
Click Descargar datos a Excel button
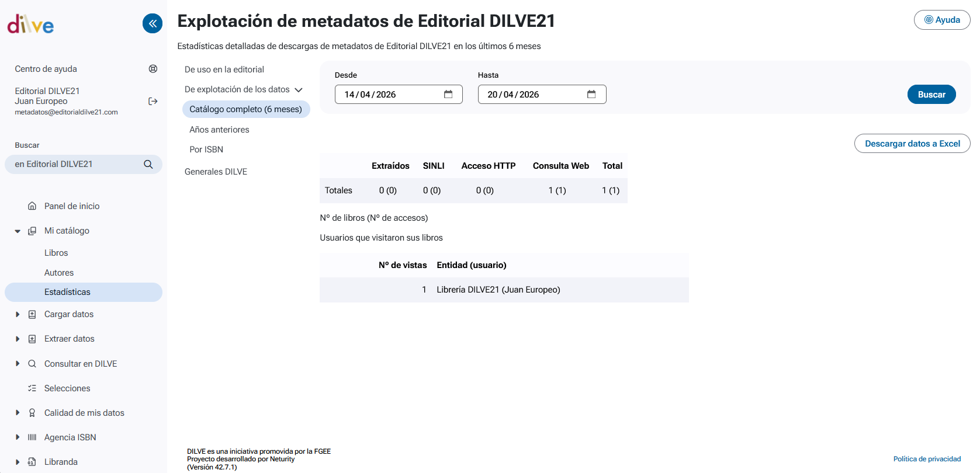click(912, 144)
